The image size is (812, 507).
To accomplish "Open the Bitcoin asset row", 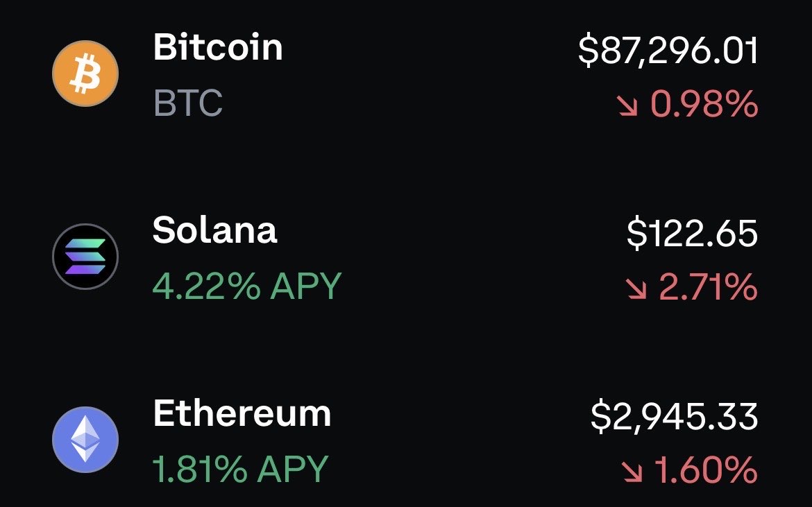I will coord(406,73).
